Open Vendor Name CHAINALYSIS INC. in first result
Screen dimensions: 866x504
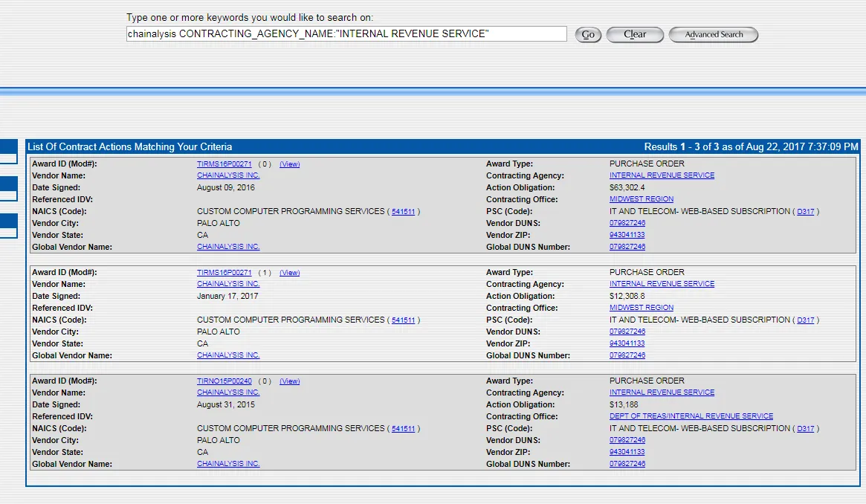[228, 175]
